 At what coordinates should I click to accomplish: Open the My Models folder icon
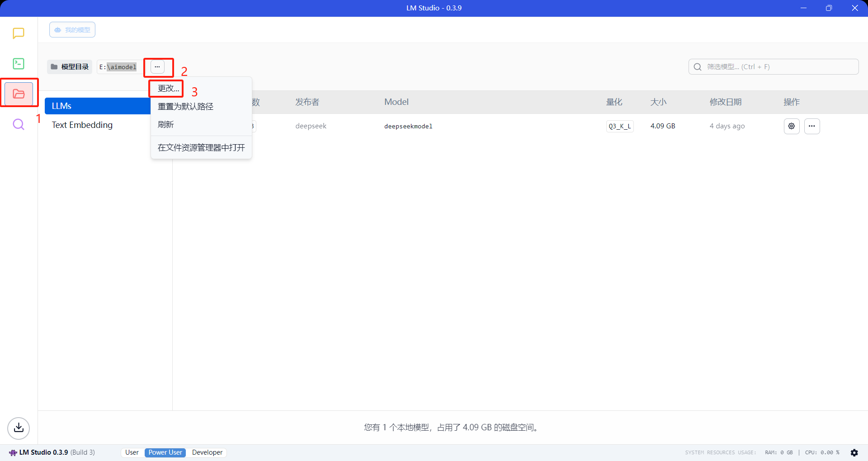[x=19, y=94]
